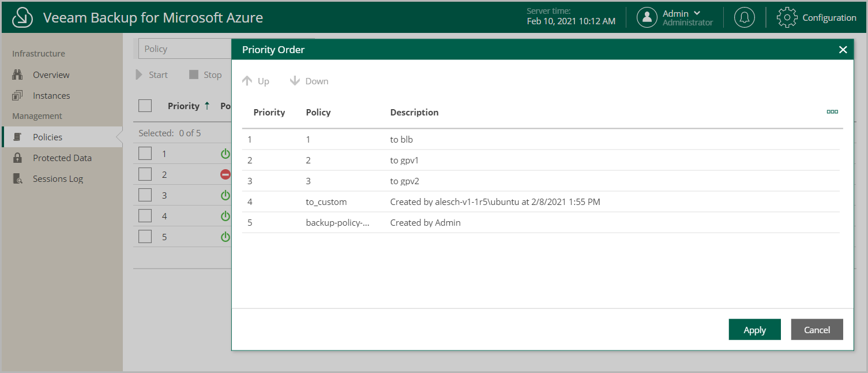Check the box for priority 4 policy
The height and width of the screenshot is (373, 868).
click(x=145, y=216)
